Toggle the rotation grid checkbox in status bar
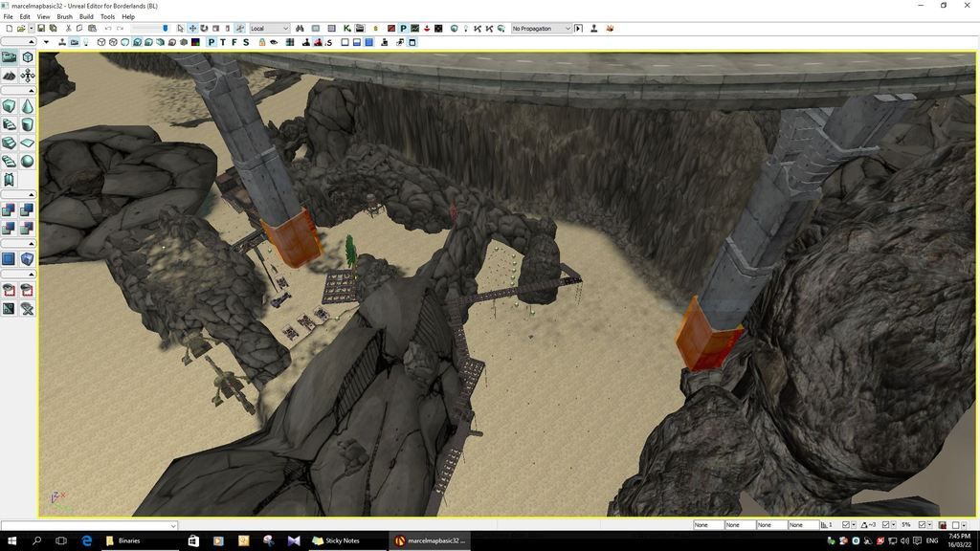This screenshot has width=980, height=551. pos(885,525)
